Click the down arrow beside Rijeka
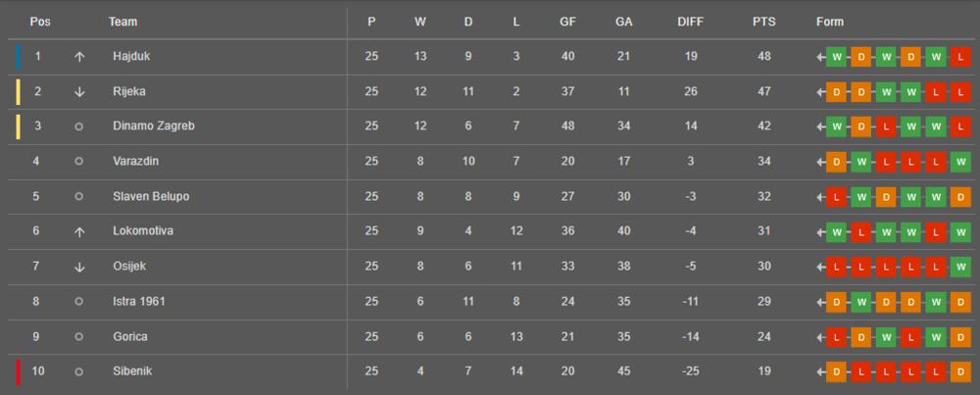 [79, 92]
